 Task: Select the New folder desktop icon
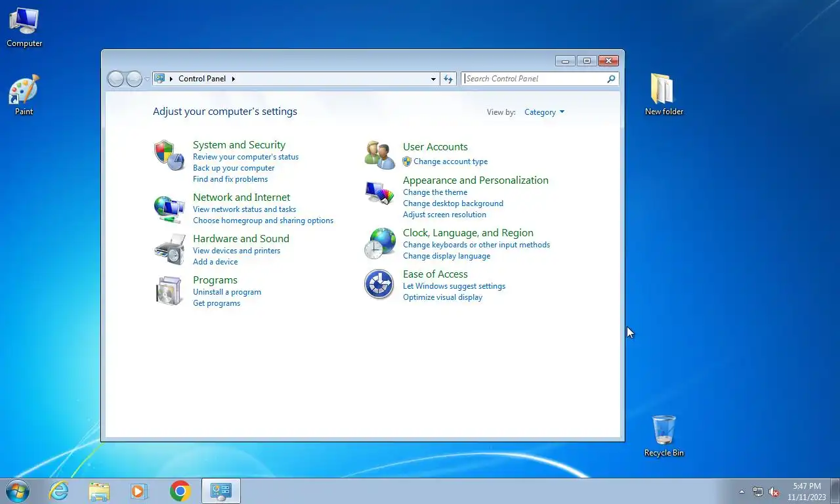663,94
